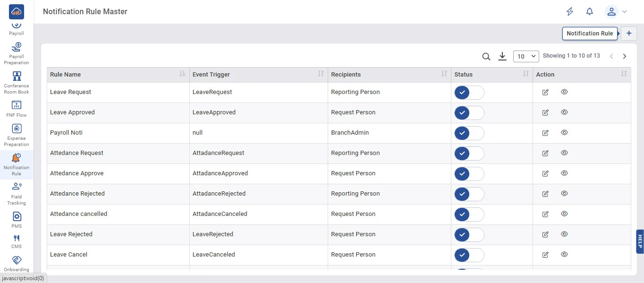The width and height of the screenshot is (644, 283).
Task: Open the notifications bell in header
Action: click(589, 12)
